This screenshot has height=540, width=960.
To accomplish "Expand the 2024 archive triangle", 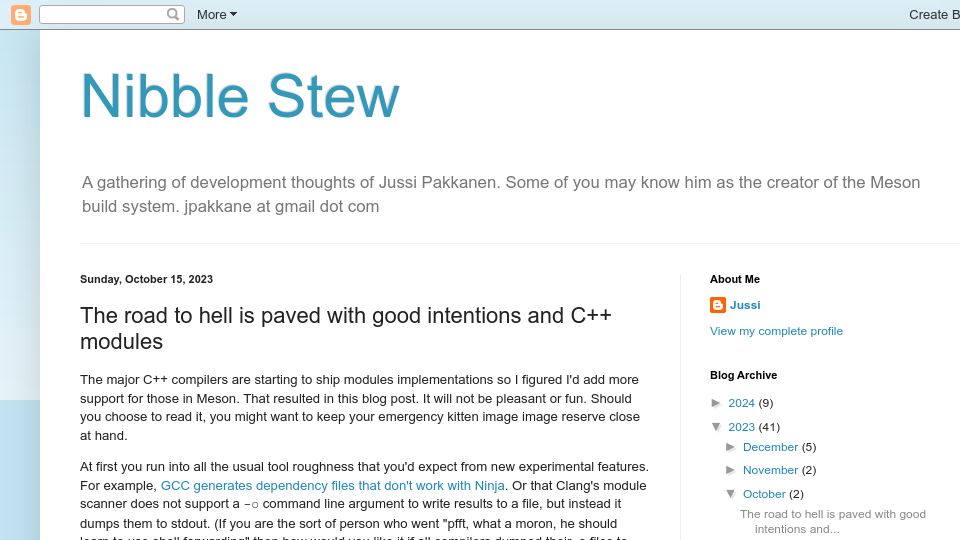I will [x=716, y=403].
